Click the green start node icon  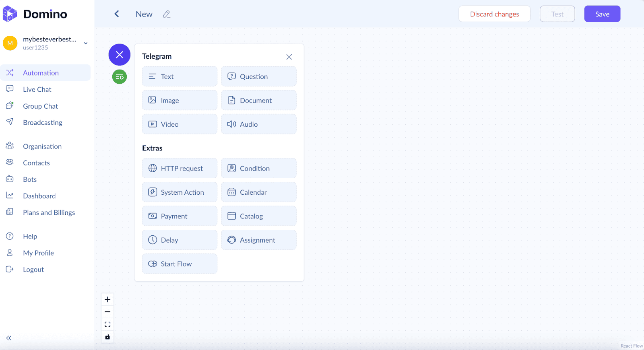120,77
